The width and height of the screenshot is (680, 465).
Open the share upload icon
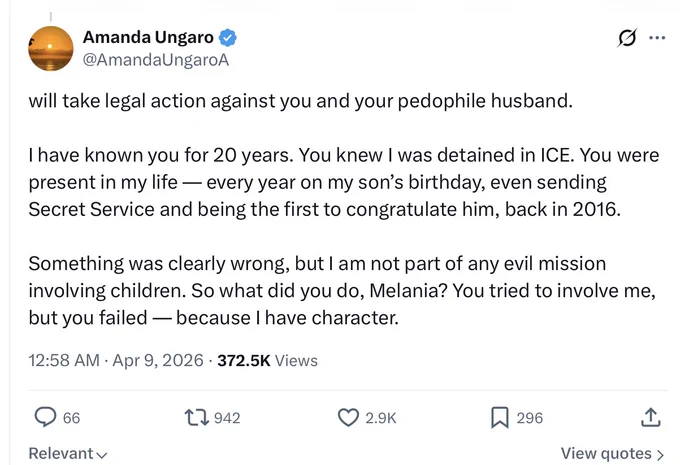coord(650,417)
